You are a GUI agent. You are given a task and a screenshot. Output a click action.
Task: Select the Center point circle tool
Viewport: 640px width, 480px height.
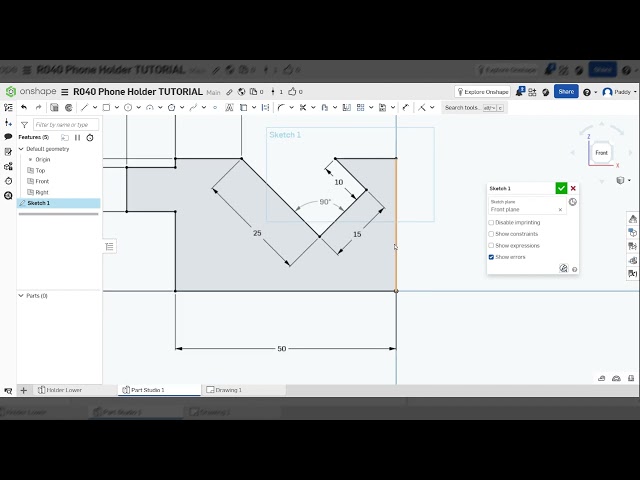[x=128, y=107]
